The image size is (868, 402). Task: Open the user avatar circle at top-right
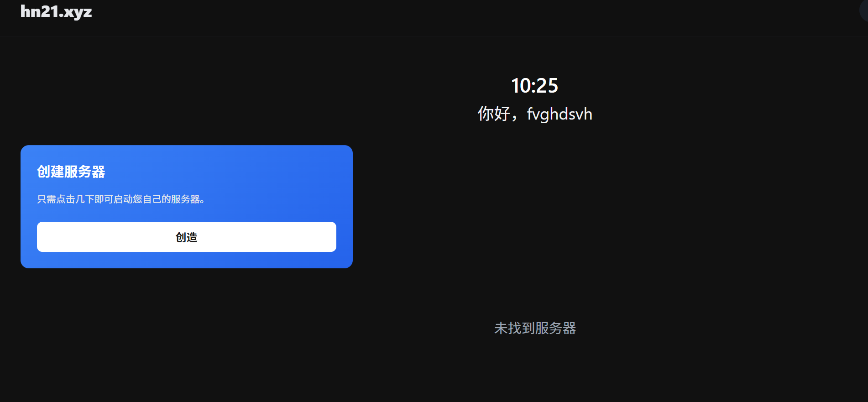coord(864,10)
